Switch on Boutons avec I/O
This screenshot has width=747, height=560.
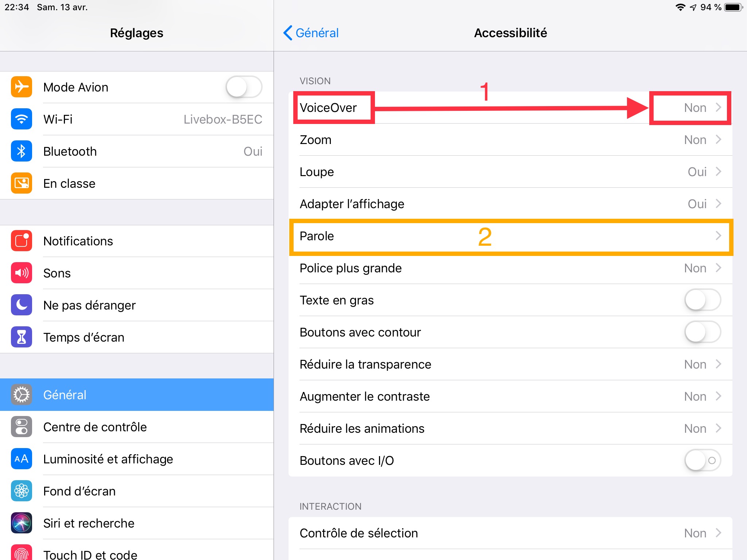pyautogui.click(x=703, y=460)
